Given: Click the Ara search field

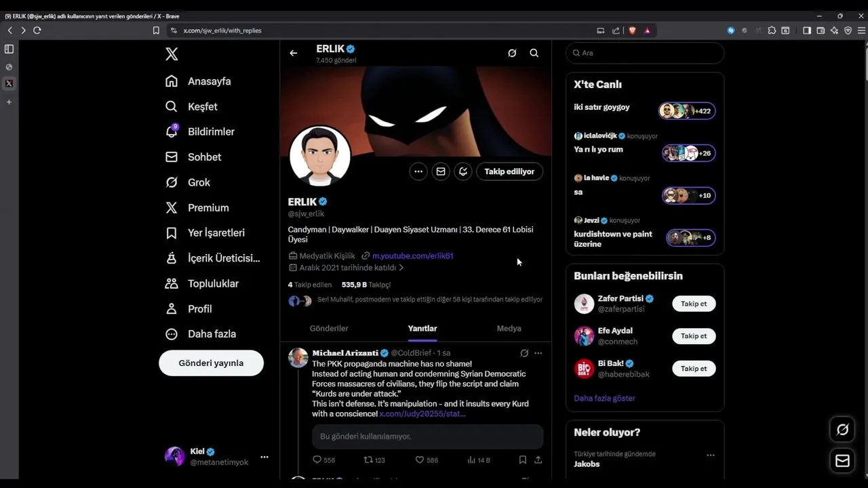Looking at the screenshot, I should 645,53.
